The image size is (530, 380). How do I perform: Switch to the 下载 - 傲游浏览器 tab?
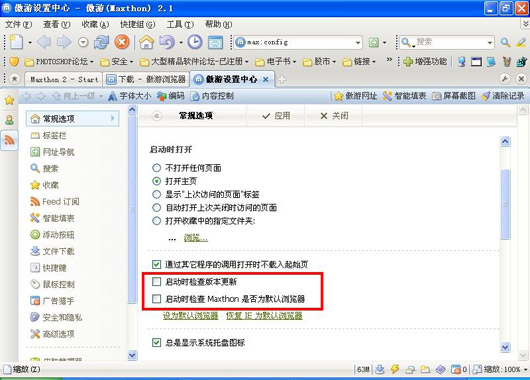146,79
